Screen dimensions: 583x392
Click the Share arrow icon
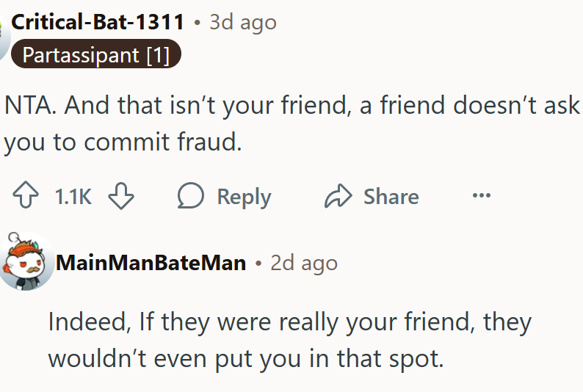coord(338,197)
